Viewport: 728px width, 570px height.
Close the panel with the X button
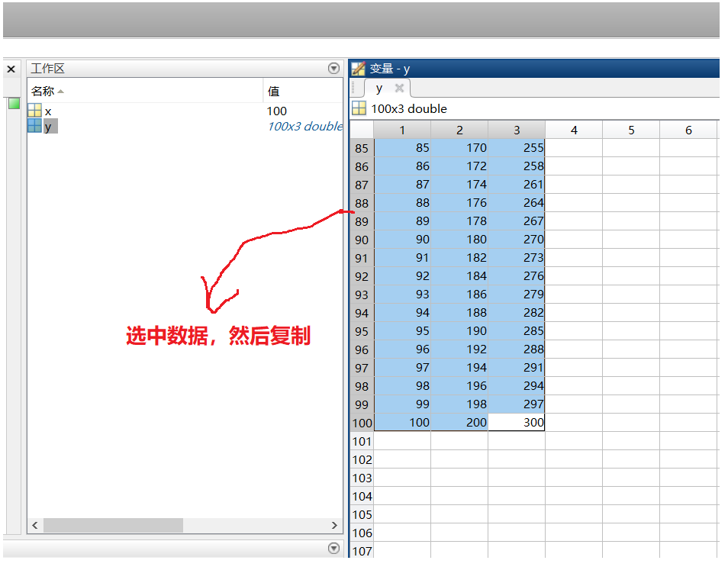coord(11,69)
